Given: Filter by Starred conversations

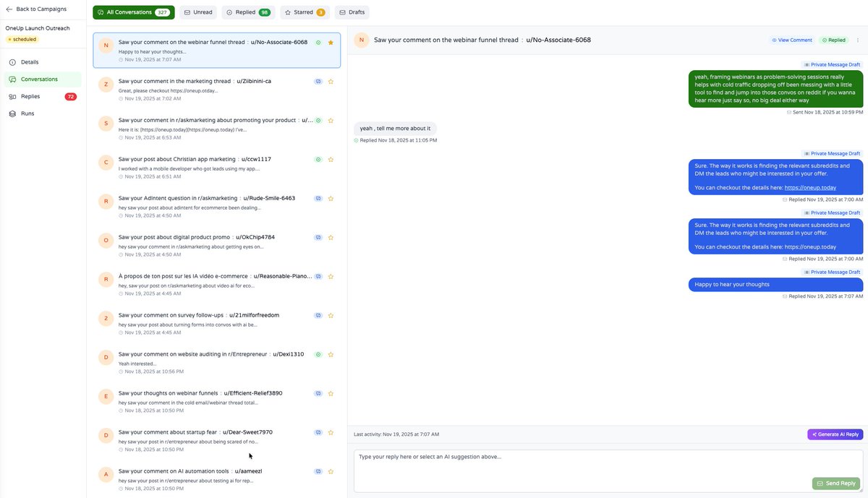Looking at the screenshot, I should point(305,12).
